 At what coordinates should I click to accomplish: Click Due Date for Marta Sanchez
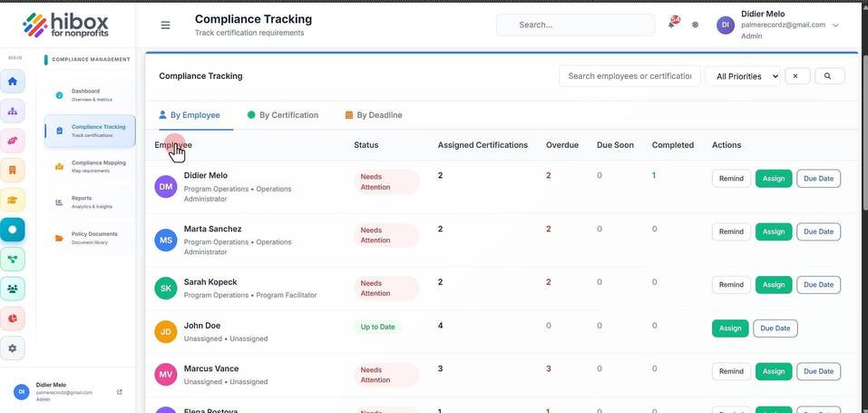pyautogui.click(x=818, y=231)
